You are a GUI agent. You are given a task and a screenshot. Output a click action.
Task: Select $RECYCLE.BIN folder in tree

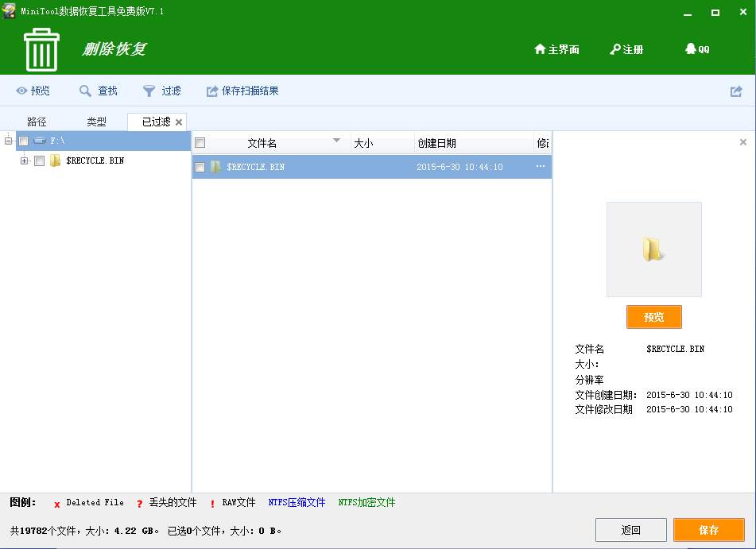click(95, 160)
